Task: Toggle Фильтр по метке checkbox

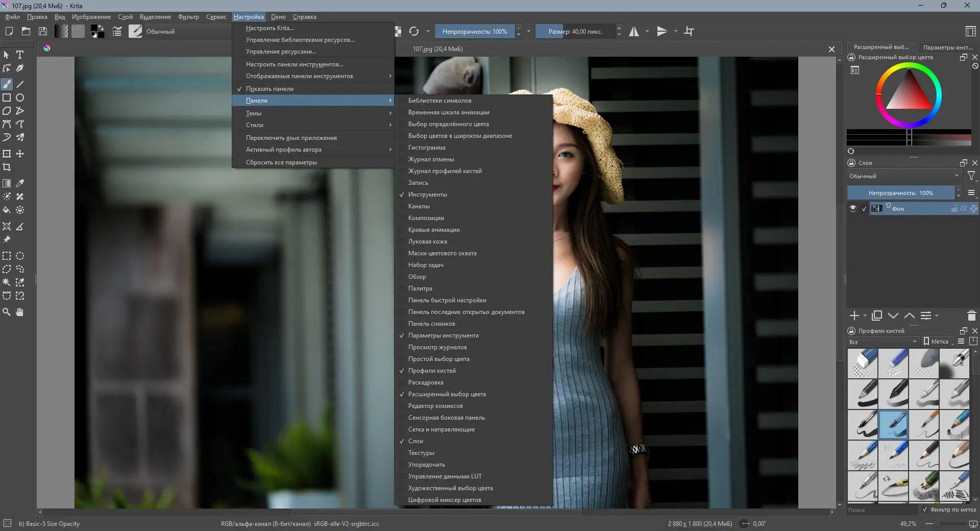Action: [x=924, y=510]
